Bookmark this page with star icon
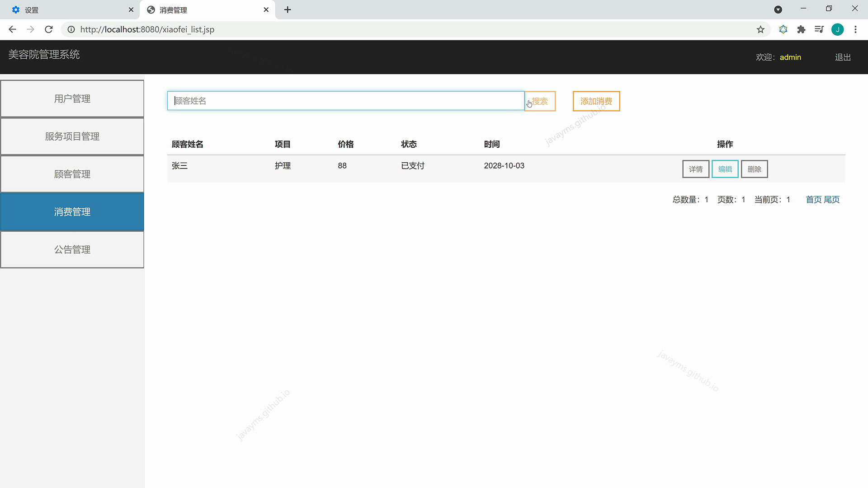 (760, 29)
